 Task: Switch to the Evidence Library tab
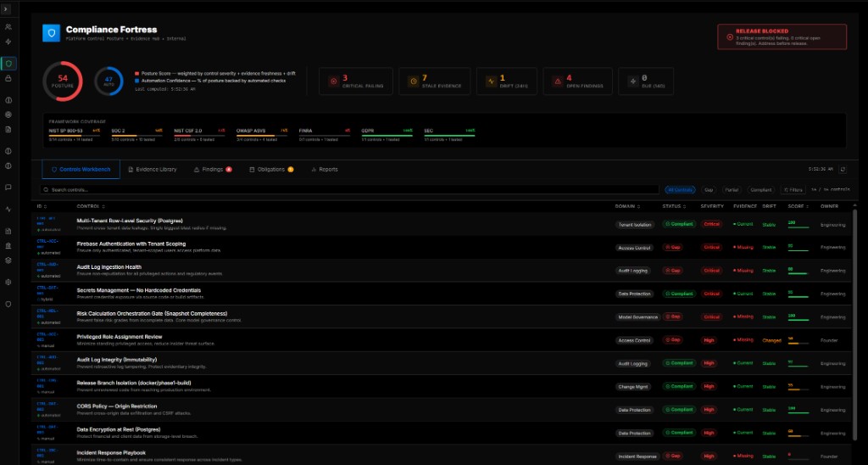point(153,169)
